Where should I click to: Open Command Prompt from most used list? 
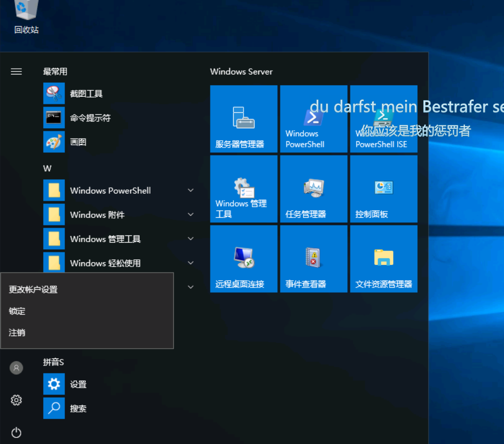[x=90, y=118]
